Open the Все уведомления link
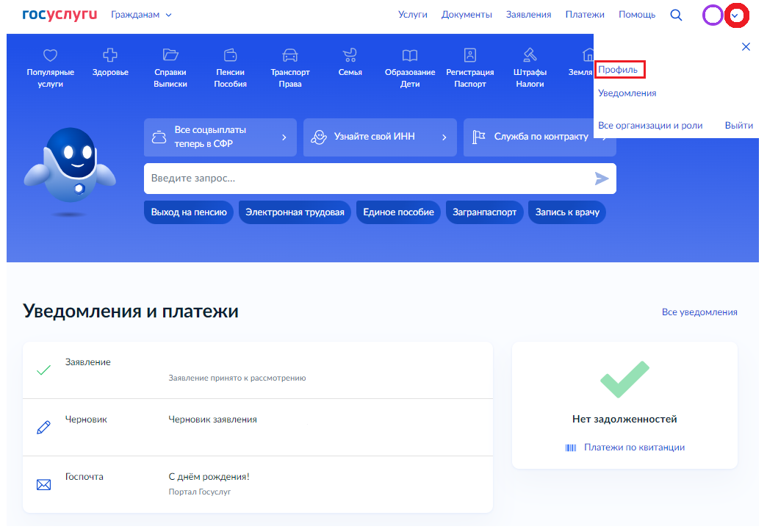 699,312
